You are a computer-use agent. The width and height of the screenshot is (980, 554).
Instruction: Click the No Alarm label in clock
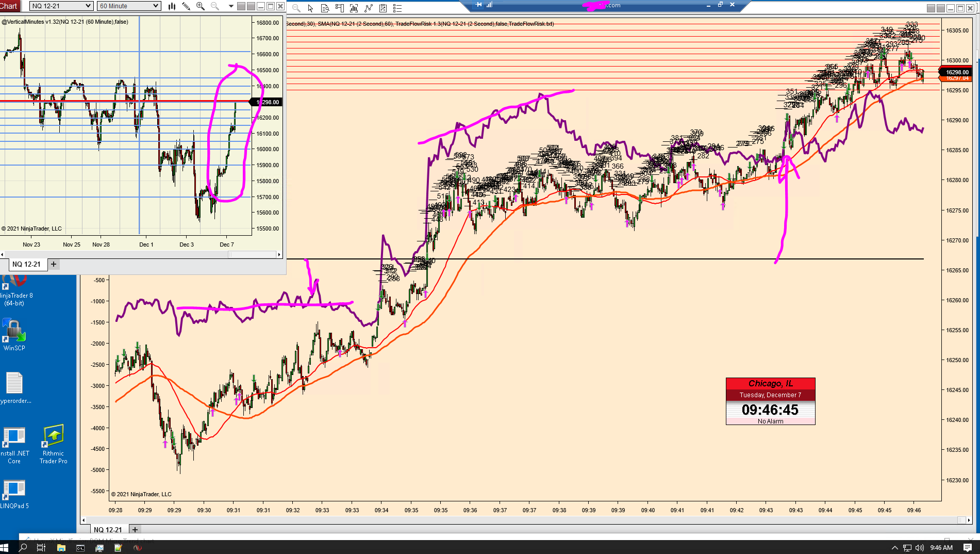click(x=770, y=421)
